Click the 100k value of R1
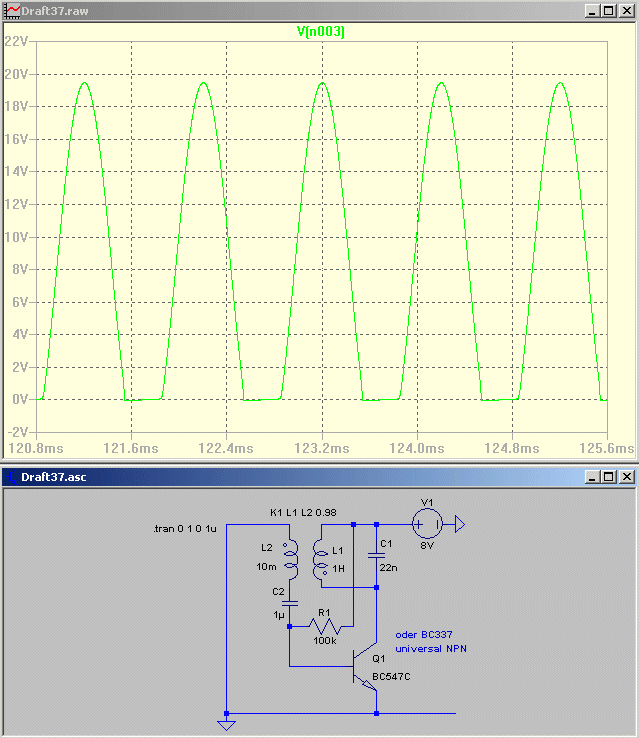The image size is (639, 738). [x=325, y=641]
